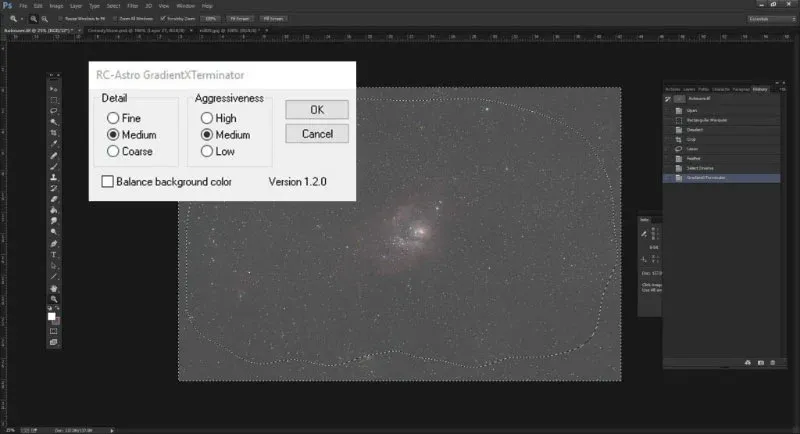Choose Fine detail option
The height and width of the screenshot is (434, 800).
tap(113, 118)
